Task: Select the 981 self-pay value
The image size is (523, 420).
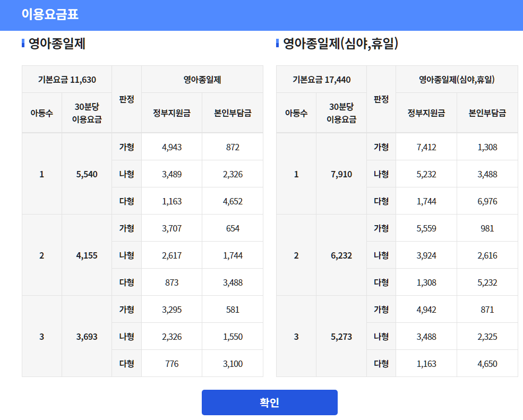Action: (487, 228)
